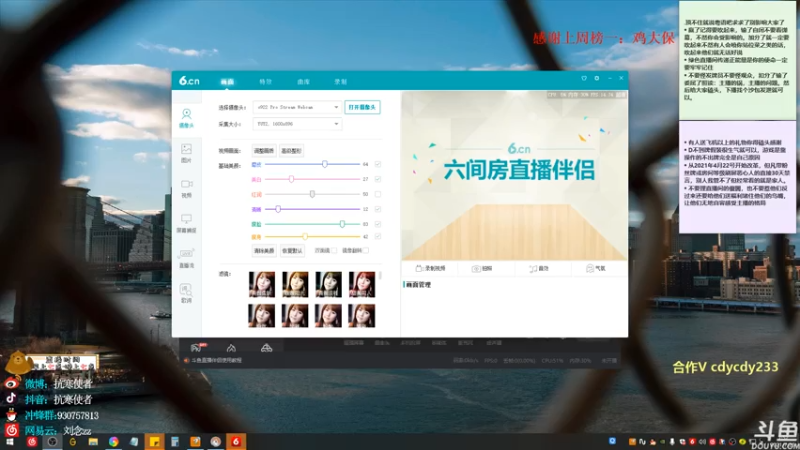Click the 调整画质 button
The image size is (800, 450).
(264, 151)
